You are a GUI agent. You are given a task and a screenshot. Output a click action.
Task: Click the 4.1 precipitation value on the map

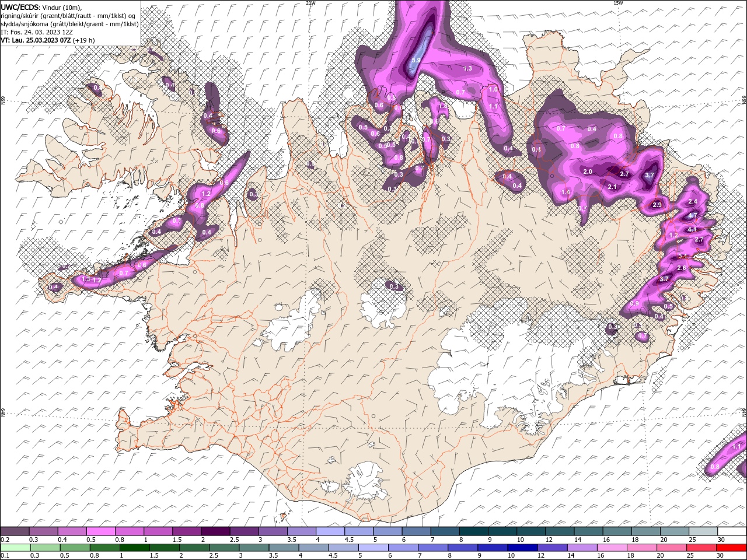(x=693, y=230)
